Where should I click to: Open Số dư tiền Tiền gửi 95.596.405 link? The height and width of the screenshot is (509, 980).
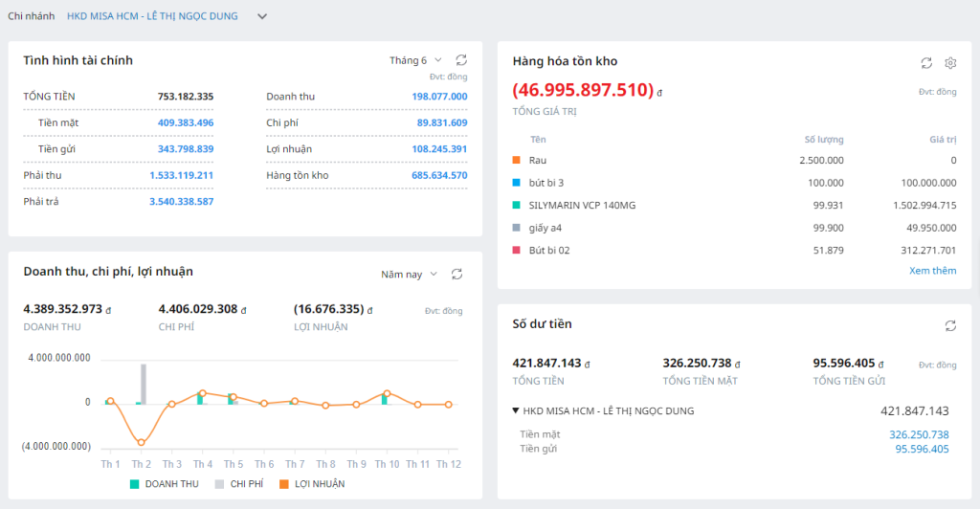click(x=922, y=449)
